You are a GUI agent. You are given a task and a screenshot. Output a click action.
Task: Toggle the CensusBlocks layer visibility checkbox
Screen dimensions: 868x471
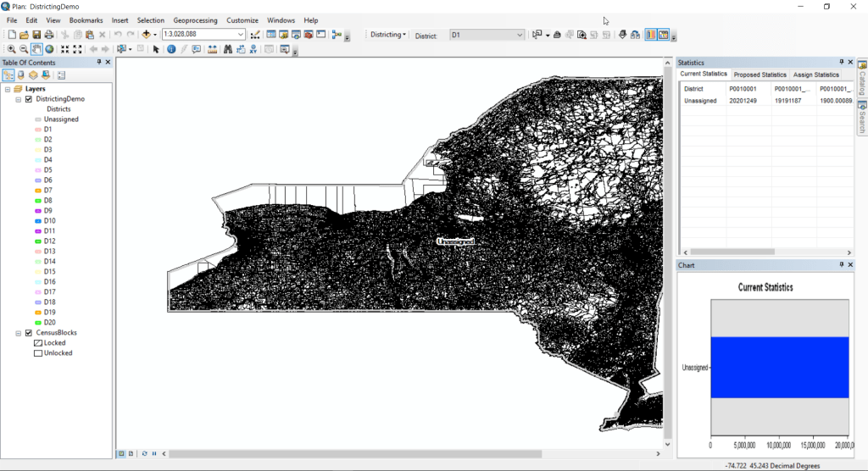point(29,333)
